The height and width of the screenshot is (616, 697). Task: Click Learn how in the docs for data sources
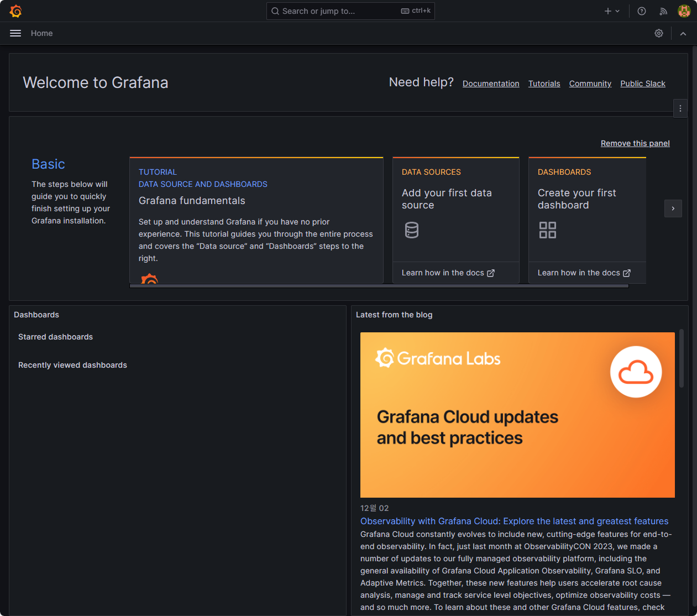[x=448, y=273]
